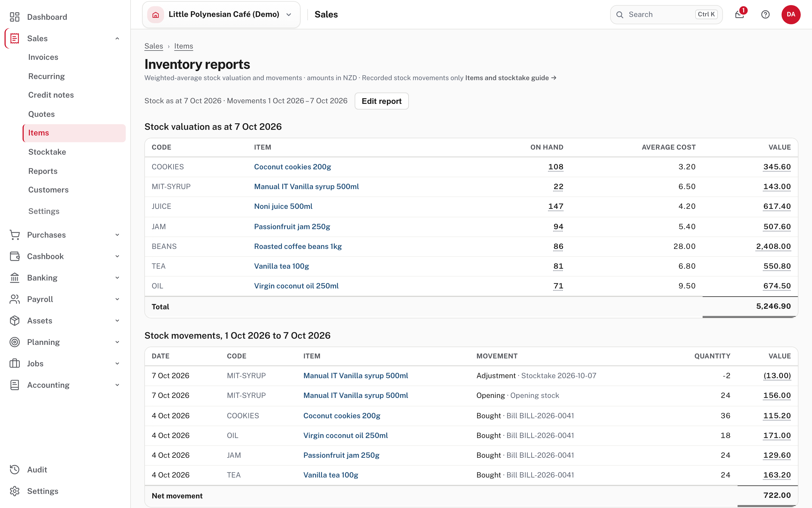Expand the Banking section chevron
The height and width of the screenshot is (508, 812).
pyautogui.click(x=118, y=278)
